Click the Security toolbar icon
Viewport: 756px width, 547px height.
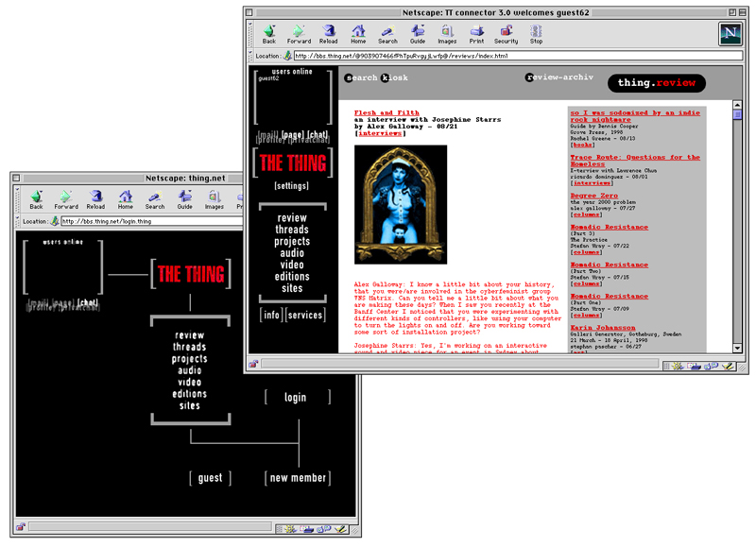pyautogui.click(x=506, y=34)
